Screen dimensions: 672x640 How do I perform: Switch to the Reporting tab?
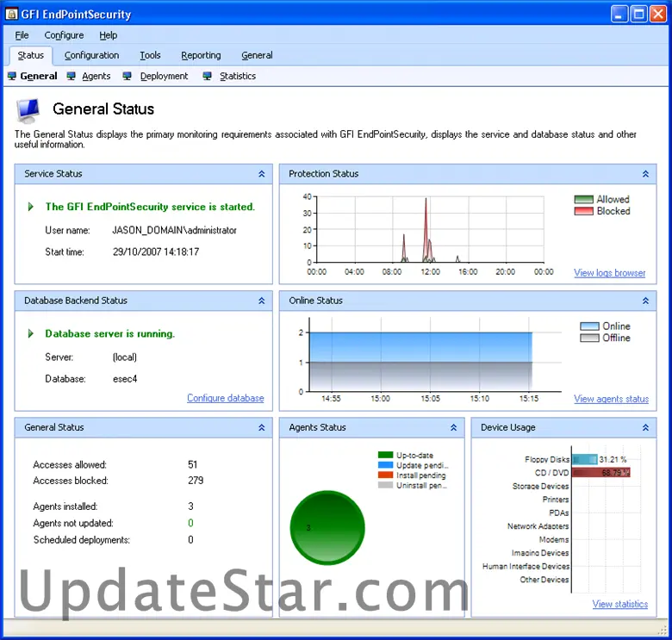click(x=201, y=55)
